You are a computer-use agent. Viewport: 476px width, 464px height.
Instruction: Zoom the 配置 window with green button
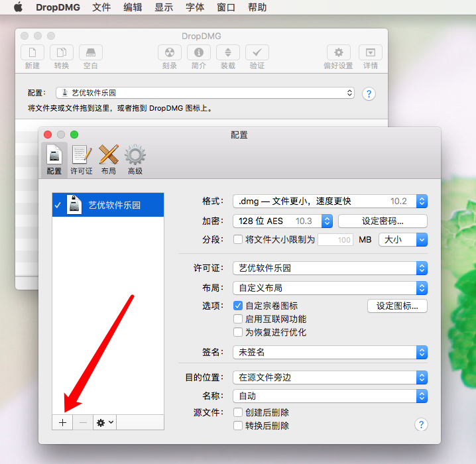pos(74,135)
